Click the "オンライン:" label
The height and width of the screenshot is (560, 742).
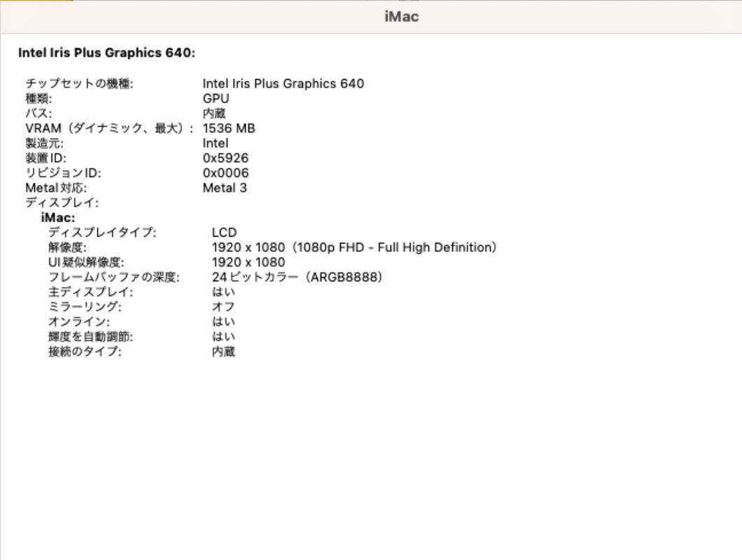[79, 323]
